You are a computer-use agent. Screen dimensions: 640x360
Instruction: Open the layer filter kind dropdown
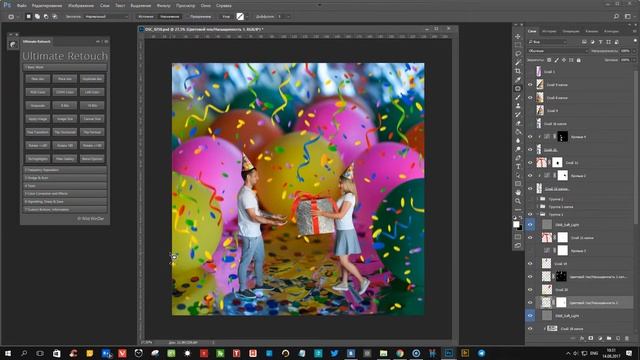click(x=547, y=42)
